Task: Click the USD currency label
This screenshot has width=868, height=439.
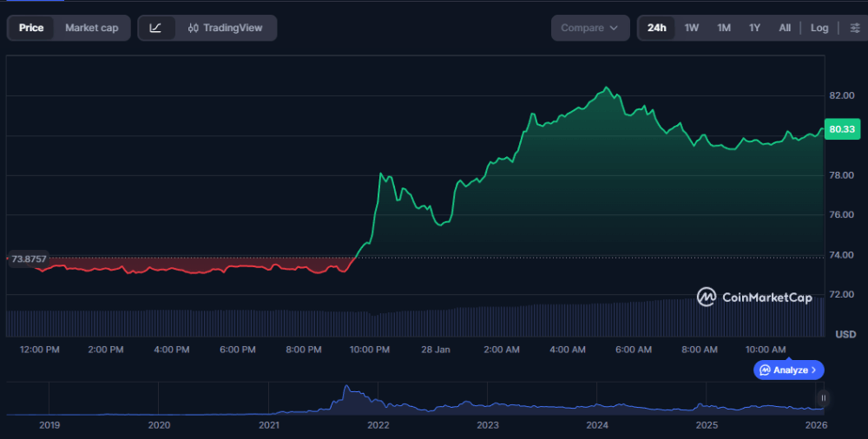Action: [845, 334]
